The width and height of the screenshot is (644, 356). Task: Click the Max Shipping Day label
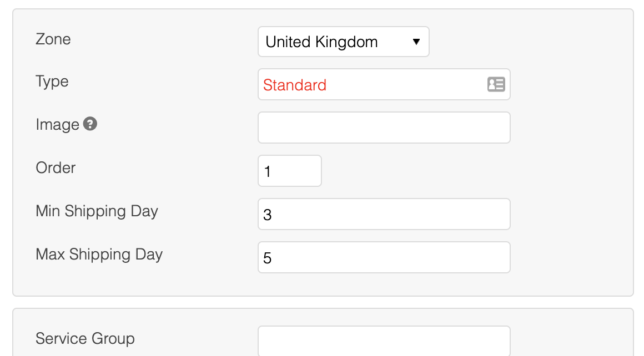(x=99, y=255)
